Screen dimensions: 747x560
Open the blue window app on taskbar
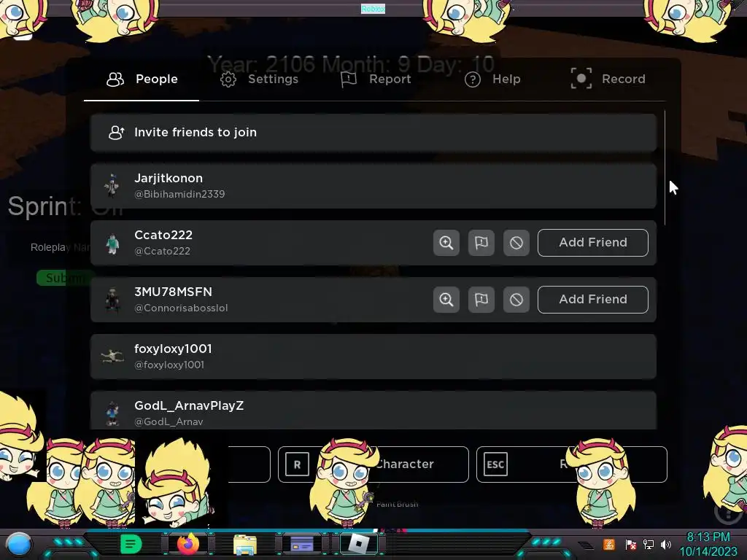point(302,544)
